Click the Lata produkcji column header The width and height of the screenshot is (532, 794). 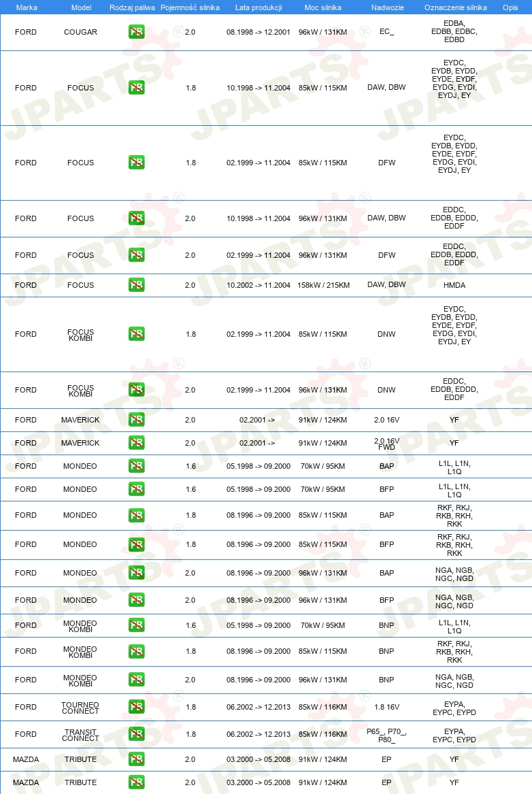pos(258,7)
